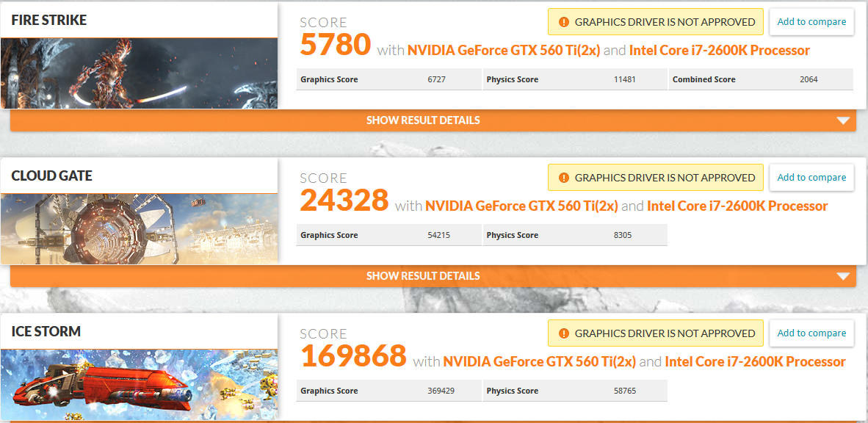Open the GeForce GTX 560 Ti link in Ice Storm
868x423 pixels.
540,362
